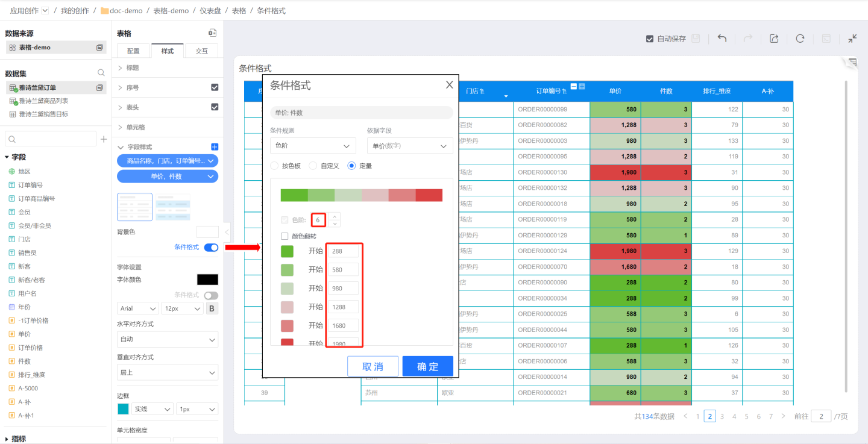Turn off the background 条件格式 switch
868x444 pixels.
pyautogui.click(x=211, y=247)
